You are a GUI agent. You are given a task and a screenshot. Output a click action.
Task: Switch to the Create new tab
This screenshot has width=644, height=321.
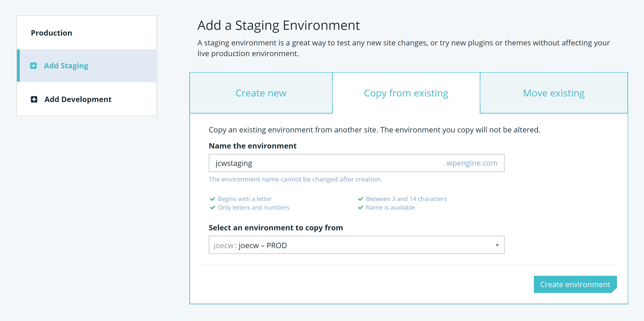pos(261,93)
